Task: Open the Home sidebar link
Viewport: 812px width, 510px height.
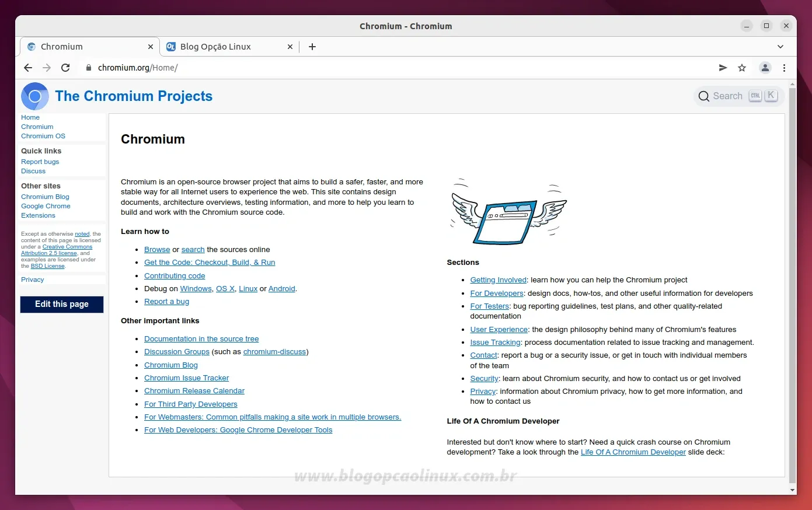Action: (x=30, y=117)
